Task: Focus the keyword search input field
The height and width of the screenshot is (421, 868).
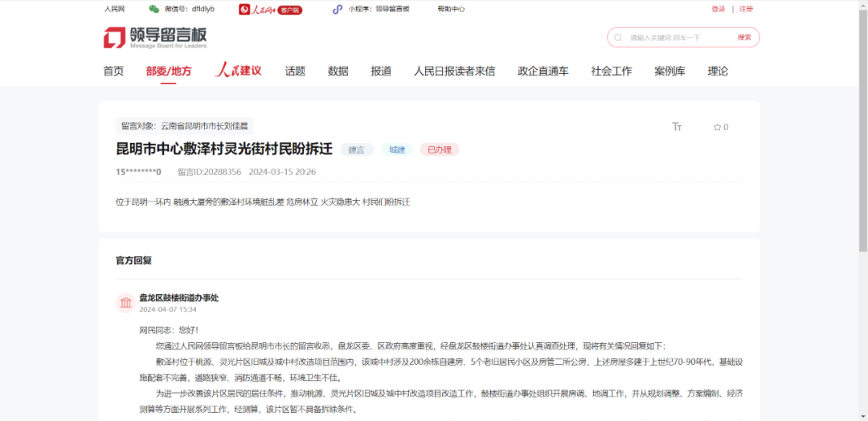Action: (679, 38)
